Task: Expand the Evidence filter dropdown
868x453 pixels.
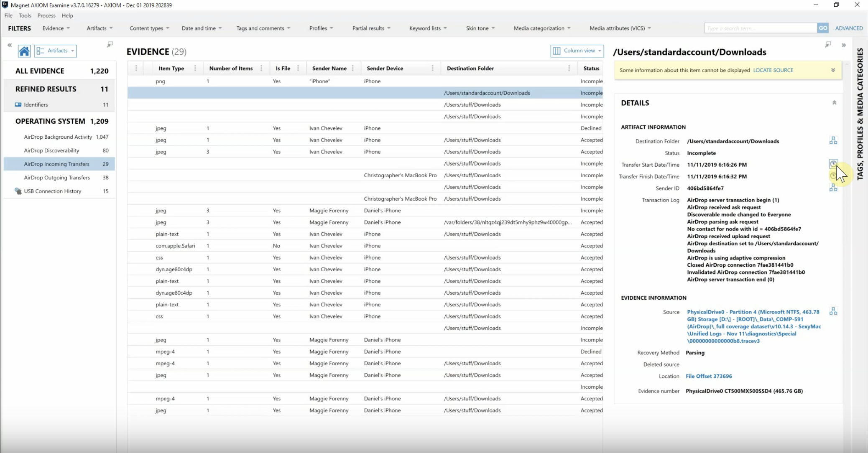Action: (56, 28)
